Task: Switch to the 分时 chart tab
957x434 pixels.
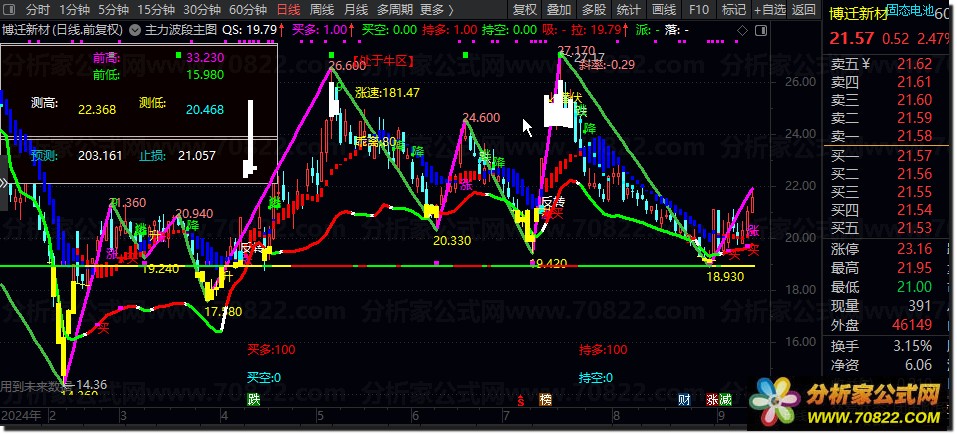Action: click(38, 10)
